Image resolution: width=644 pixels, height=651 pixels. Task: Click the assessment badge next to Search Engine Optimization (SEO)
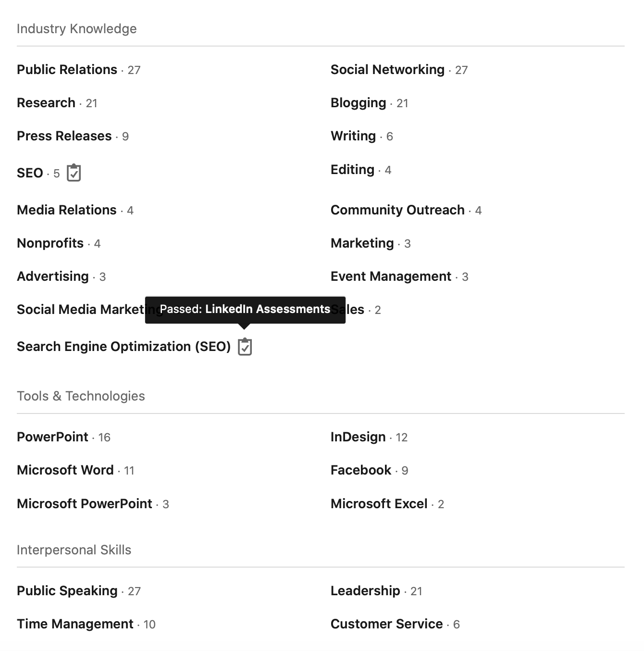pyautogui.click(x=245, y=346)
